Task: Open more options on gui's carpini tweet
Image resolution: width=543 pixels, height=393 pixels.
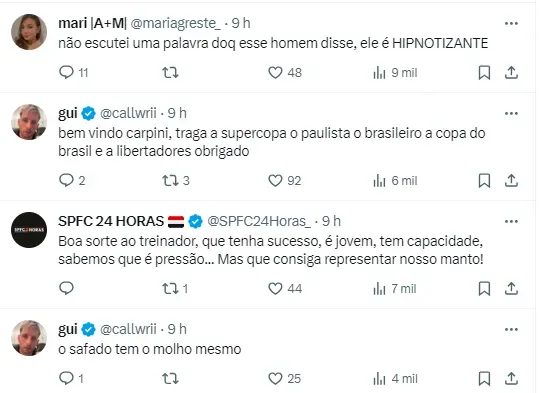Action: point(511,113)
